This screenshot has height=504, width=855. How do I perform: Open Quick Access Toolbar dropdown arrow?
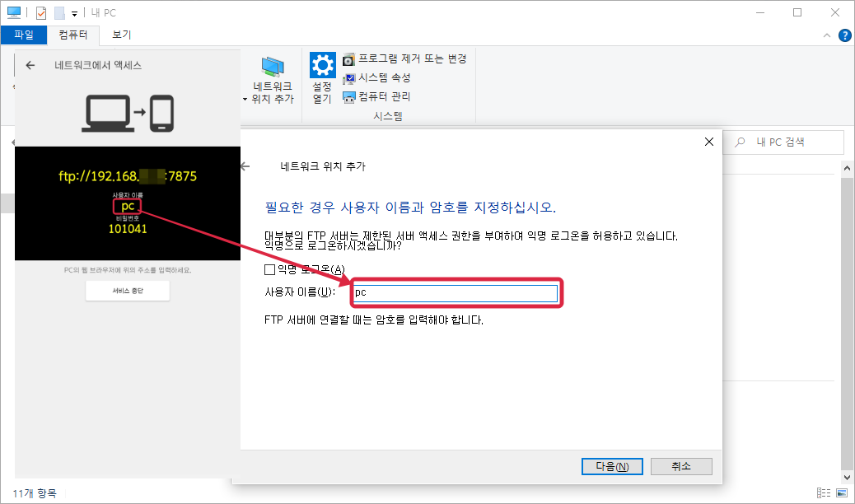click(x=74, y=14)
